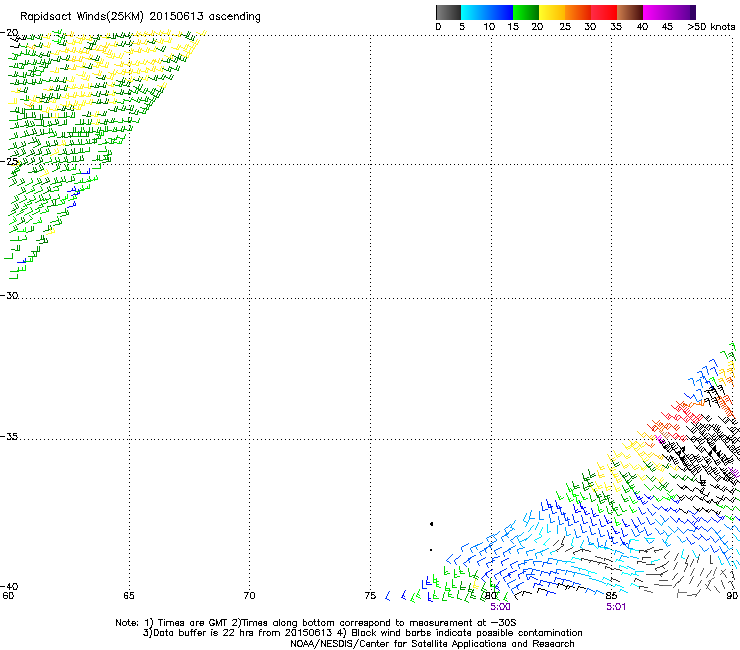Click the '70' longitude axis label

[249, 596]
